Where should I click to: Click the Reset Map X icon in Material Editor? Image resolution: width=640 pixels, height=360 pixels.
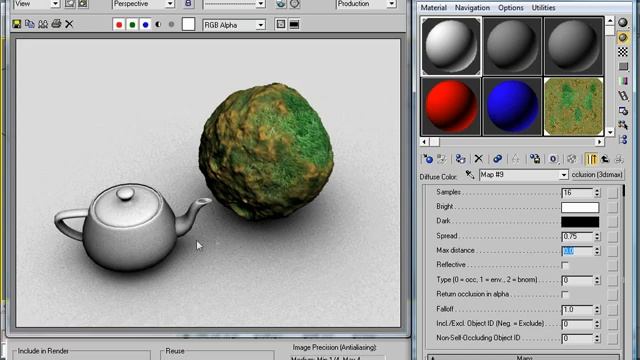pyautogui.click(x=478, y=159)
